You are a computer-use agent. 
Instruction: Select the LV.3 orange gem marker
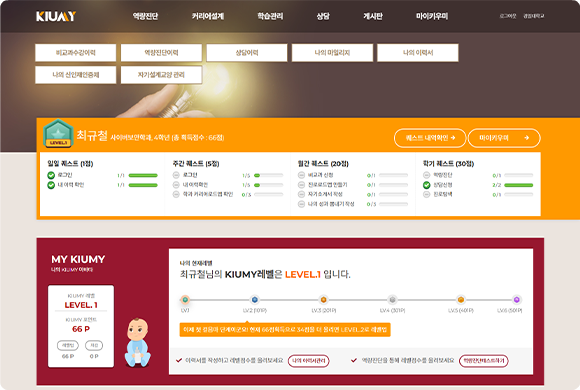tap(324, 300)
